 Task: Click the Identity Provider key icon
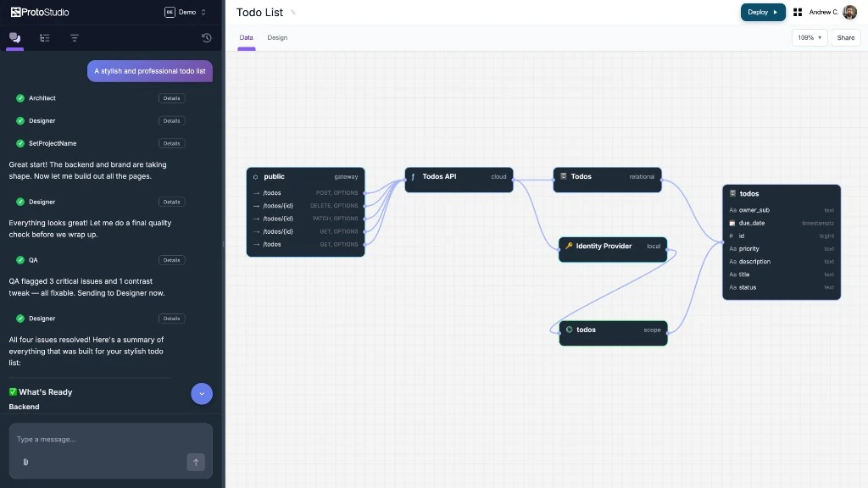tap(569, 246)
